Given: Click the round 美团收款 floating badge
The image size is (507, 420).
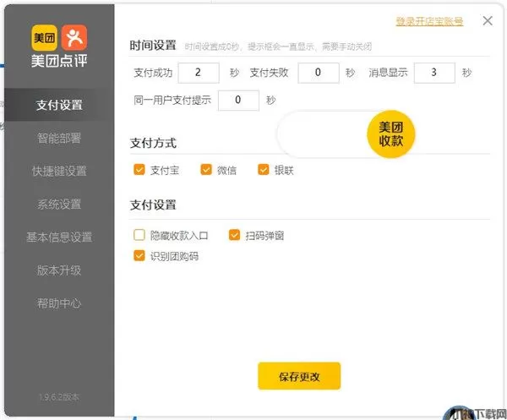Looking at the screenshot, I should pyautogui.click(x=391, y=134).
